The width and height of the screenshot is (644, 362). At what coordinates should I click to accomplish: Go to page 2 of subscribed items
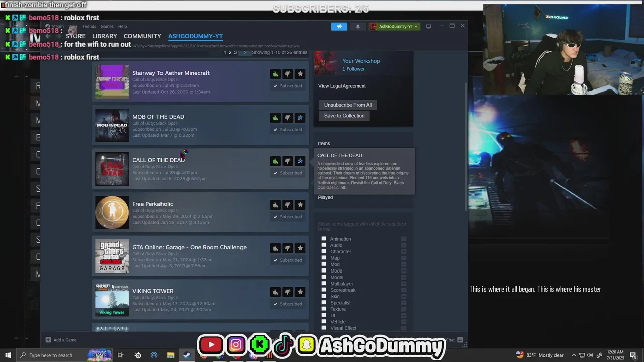(230, 52)
